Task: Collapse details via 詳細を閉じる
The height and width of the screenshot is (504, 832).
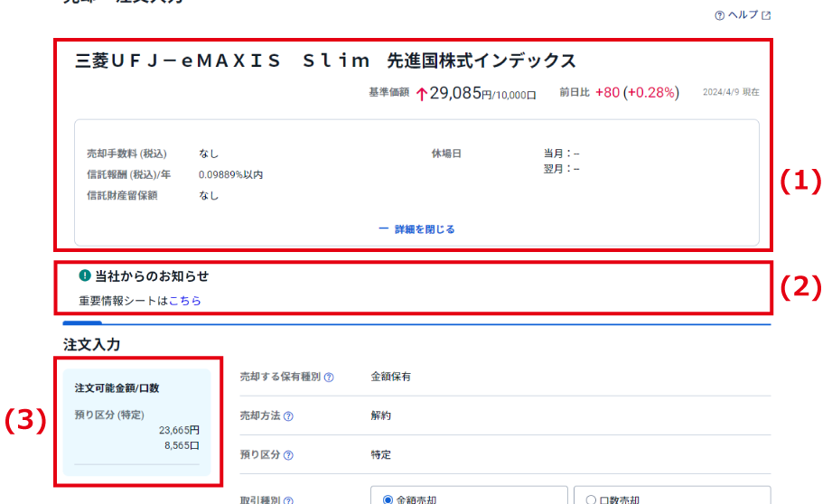Action: pos(416,229)
